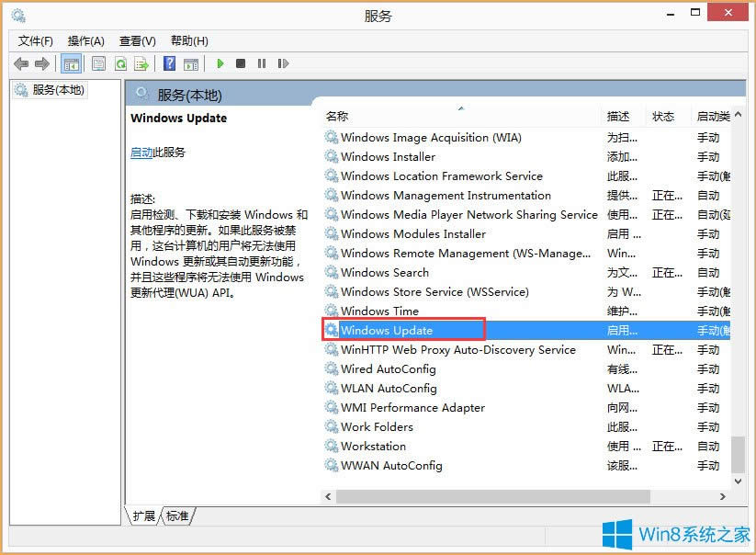Stop the service using the black square icon
The image size is (756, 555).
(242, 62)
